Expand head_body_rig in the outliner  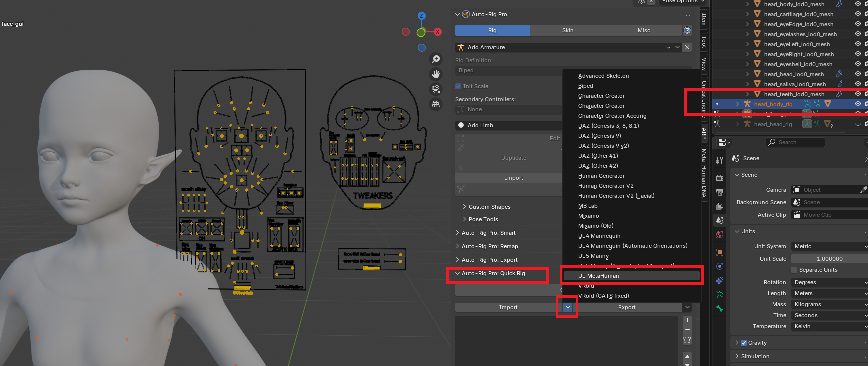tap(737, 104)
